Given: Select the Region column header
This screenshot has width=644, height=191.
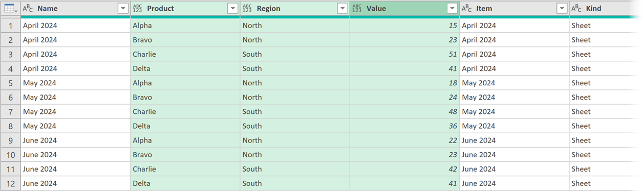Looking at the screenshot, I should (x=295, y=8).
